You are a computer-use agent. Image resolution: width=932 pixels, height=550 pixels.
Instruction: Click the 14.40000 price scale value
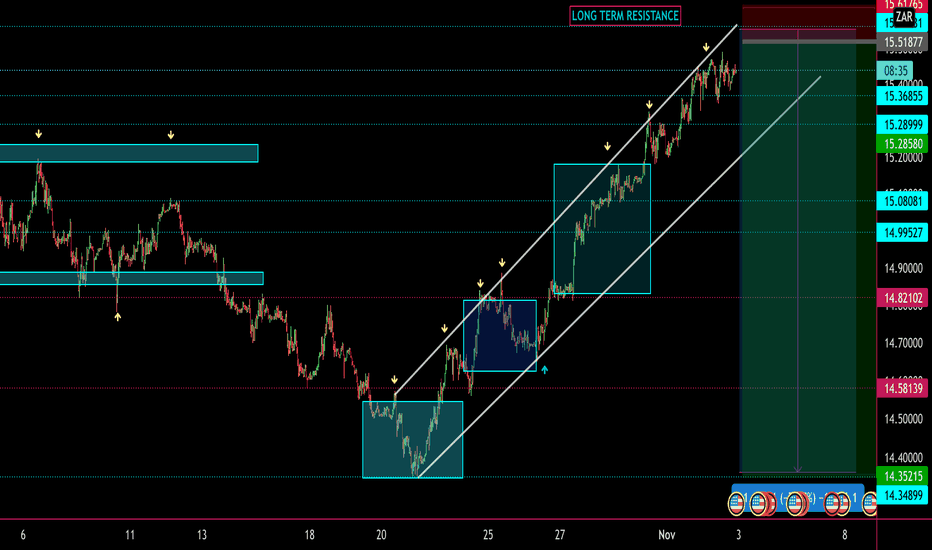903,457
